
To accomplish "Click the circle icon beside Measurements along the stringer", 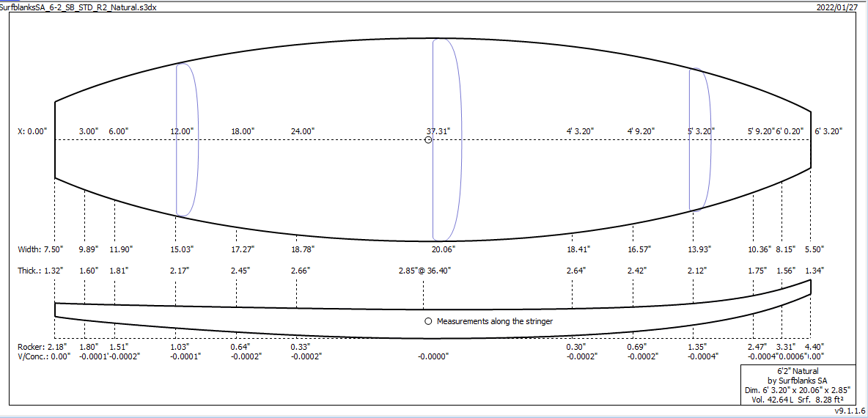I will click(428, 321).
